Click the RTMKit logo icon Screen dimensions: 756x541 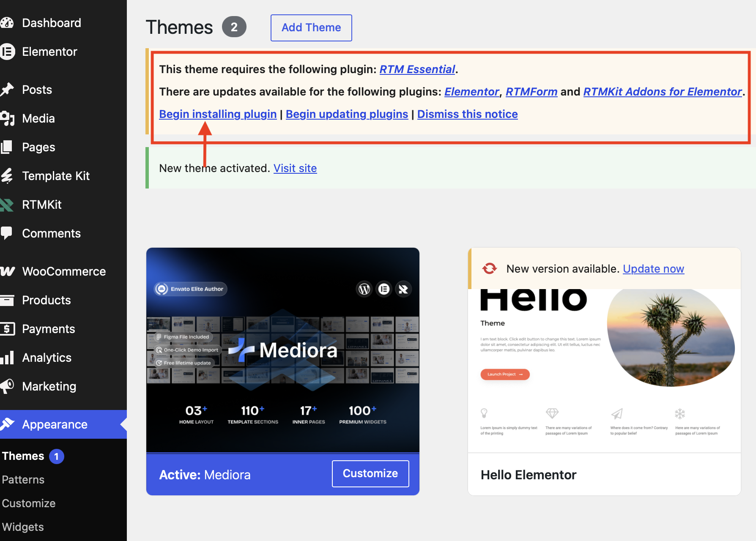point(6,205)
